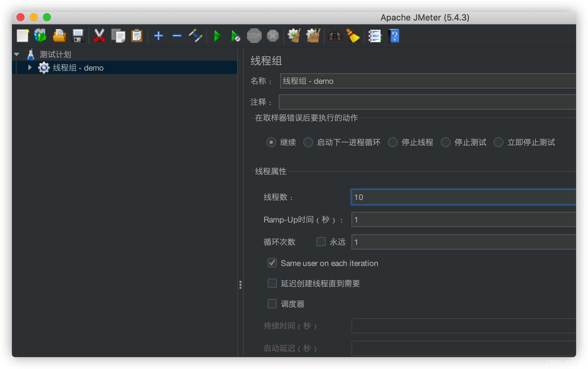
Task: Collapse the 测试计划 tree node
Action: click(x=17, y=54)
